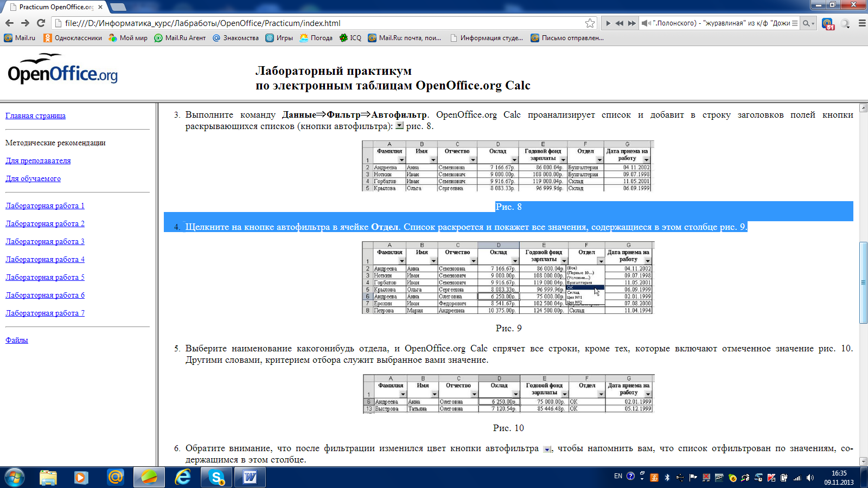868x488 pixels.
Task: Click the Java tray icon
Action: (x=654, y=478)
